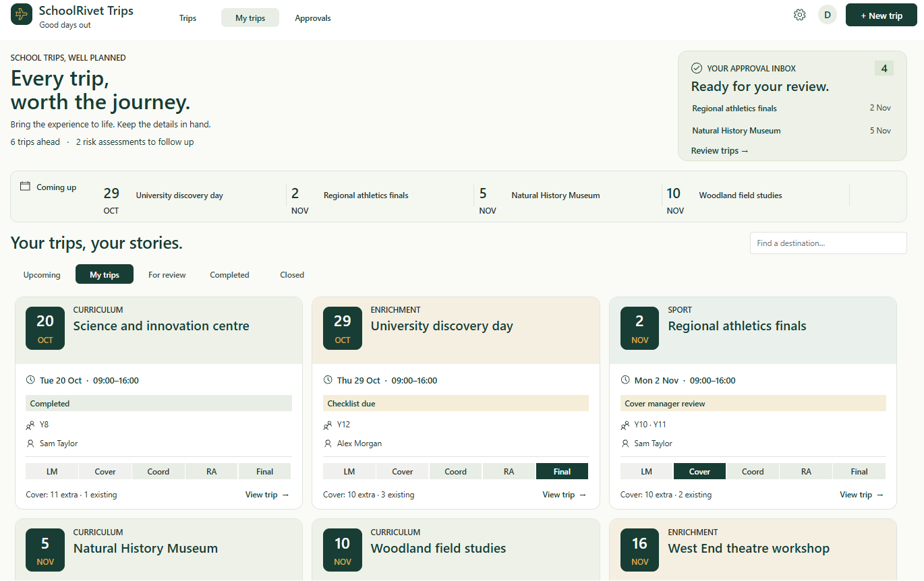Viewport: 924px width, 581px height.
Task: Click the text Cover: 11 extra · 1 existing
Action: (x=71, y=495)
